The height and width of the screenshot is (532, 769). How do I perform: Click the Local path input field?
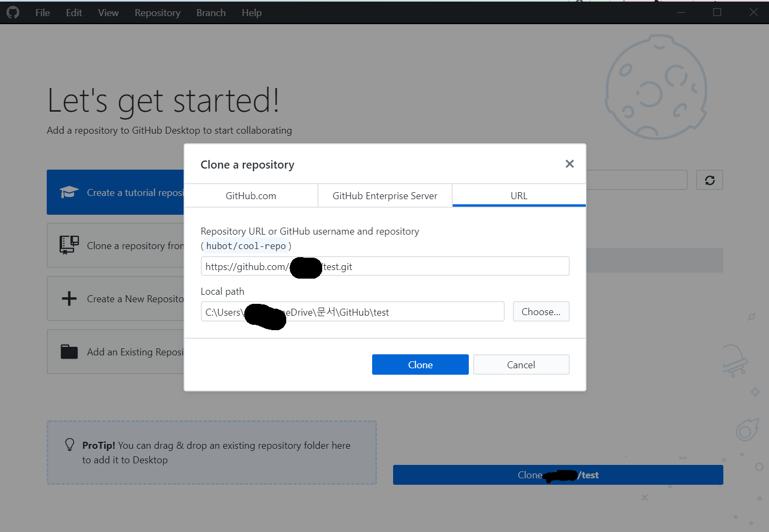pos(353,311)
